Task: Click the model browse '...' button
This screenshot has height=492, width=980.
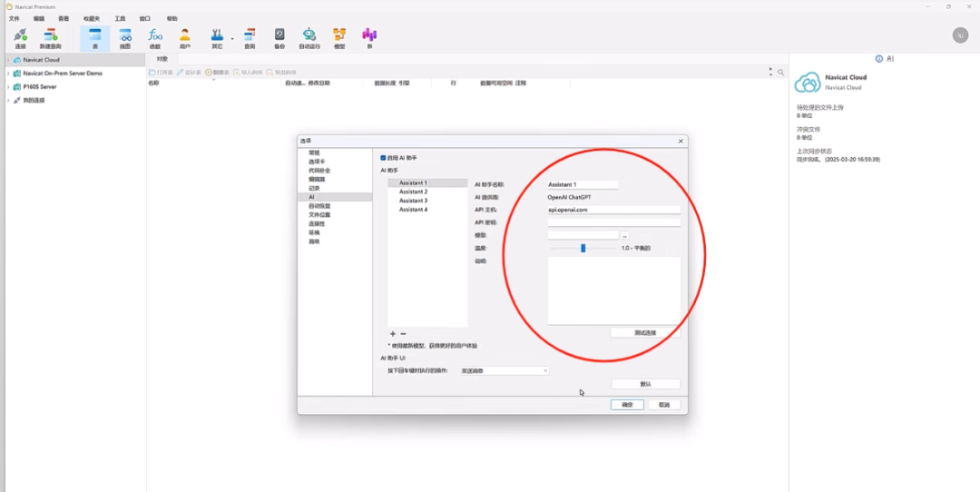Action: tap(624, 236)
